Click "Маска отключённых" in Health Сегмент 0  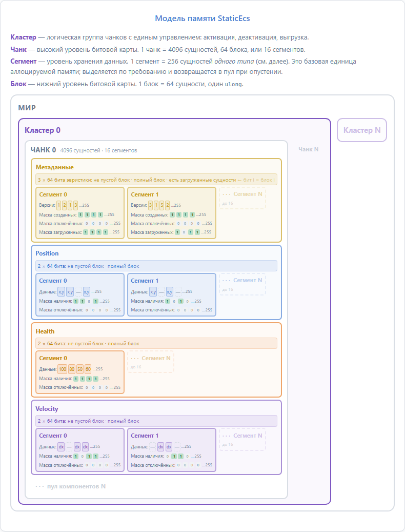(x=61, y=387)
